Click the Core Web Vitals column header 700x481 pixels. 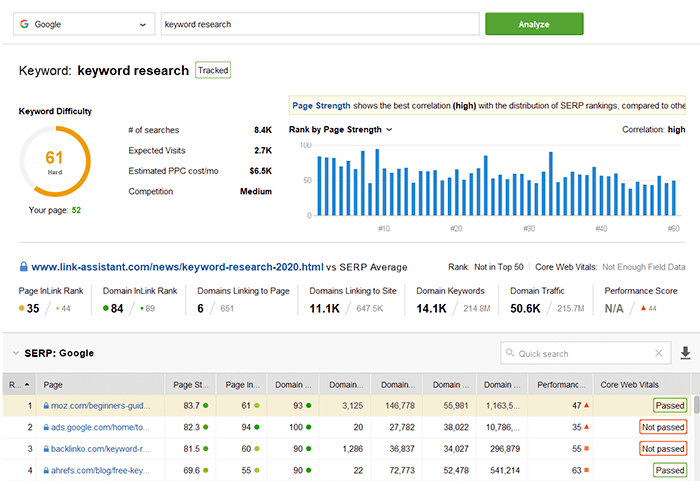point(642,385)
